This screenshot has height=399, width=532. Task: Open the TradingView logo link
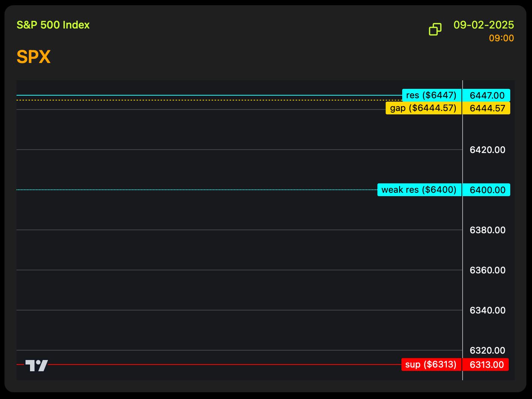click(36, 365)
